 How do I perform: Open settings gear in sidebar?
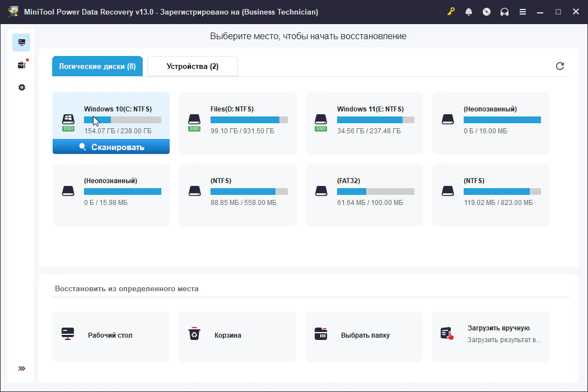click(x=22, y=87)
